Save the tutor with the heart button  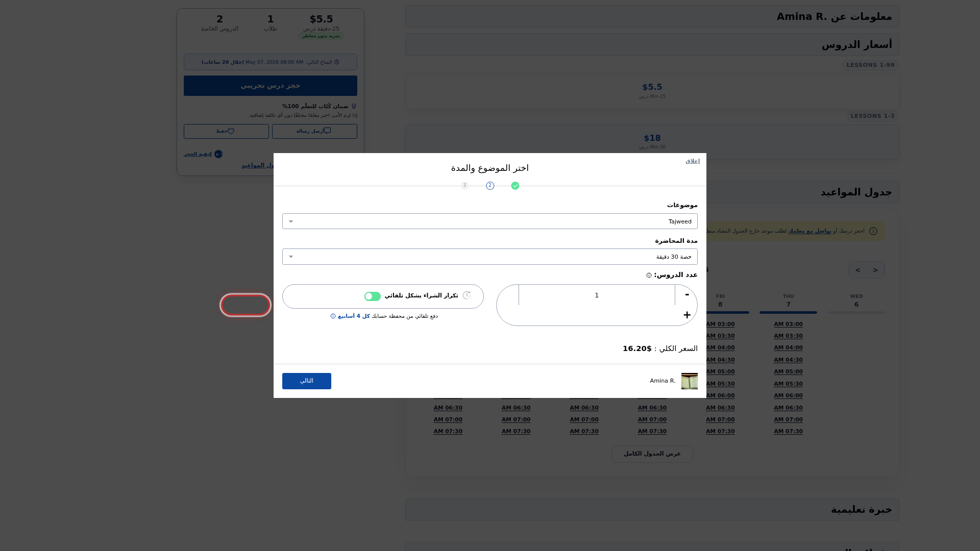pos(226,132)
